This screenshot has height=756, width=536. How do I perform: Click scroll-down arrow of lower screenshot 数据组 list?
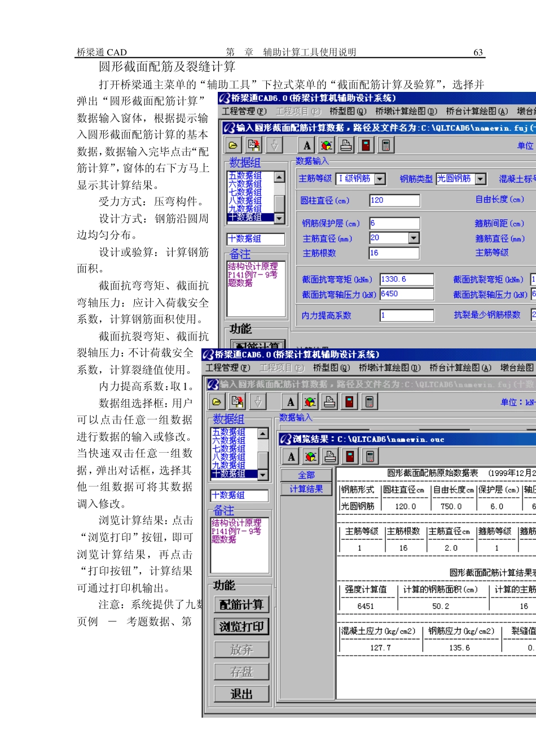263,475
